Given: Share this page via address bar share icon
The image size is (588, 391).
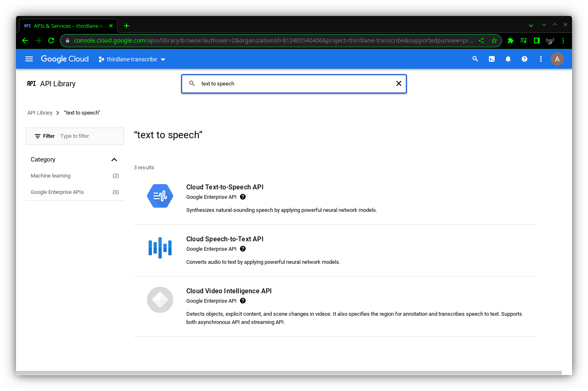Looking at the screenshot, I should pyautogui.click(x=481, y=40).
